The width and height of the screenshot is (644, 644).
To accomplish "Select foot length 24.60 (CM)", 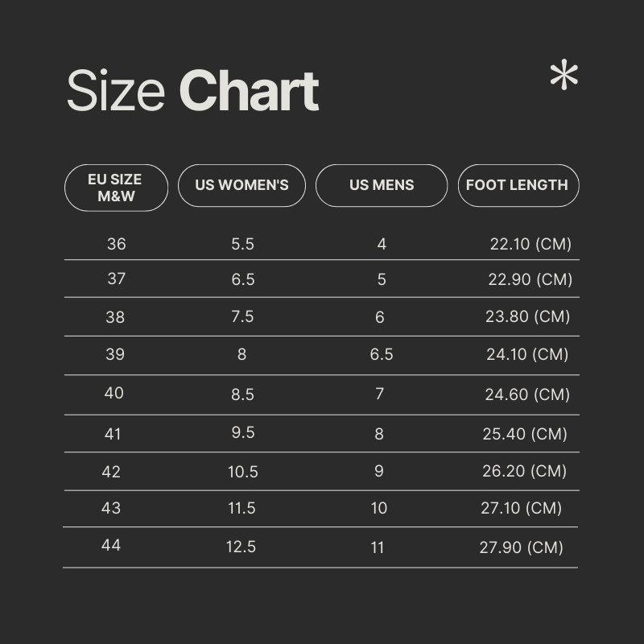I will [527, 394].
